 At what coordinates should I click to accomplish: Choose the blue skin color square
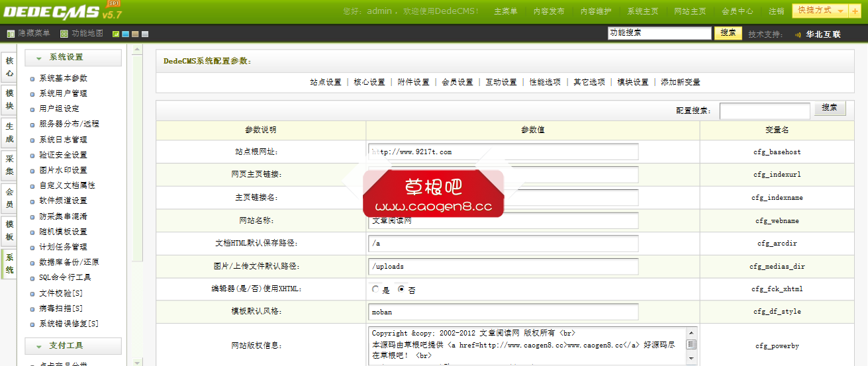tap(125, 34)
